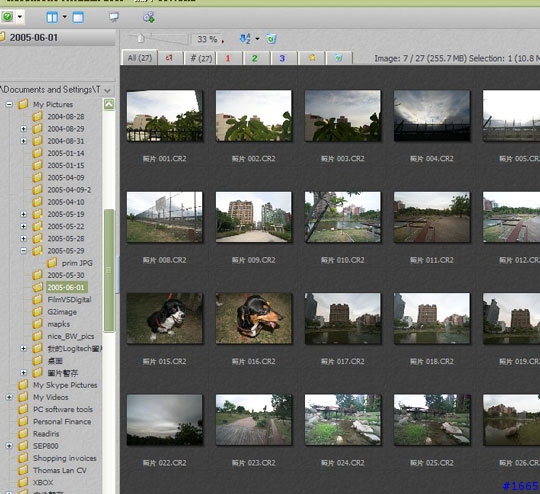Click the green checkmark toolbar icon

pyautogui.click(x=7, y=17)
